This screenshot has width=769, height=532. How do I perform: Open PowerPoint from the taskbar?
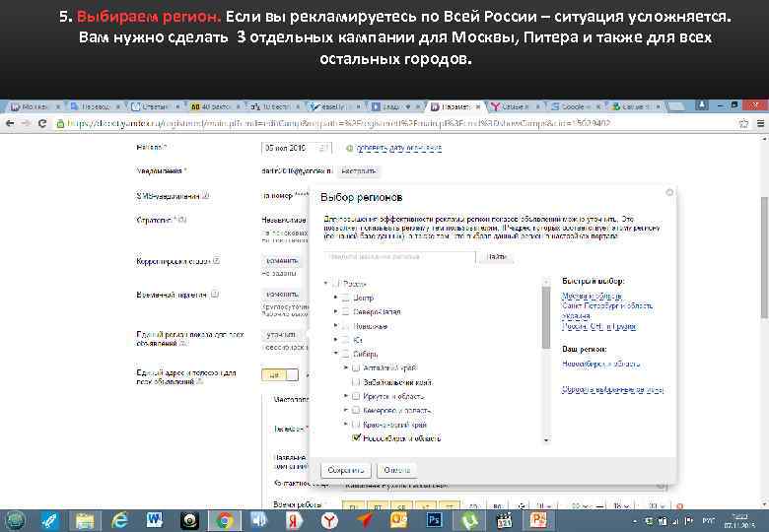538,520
